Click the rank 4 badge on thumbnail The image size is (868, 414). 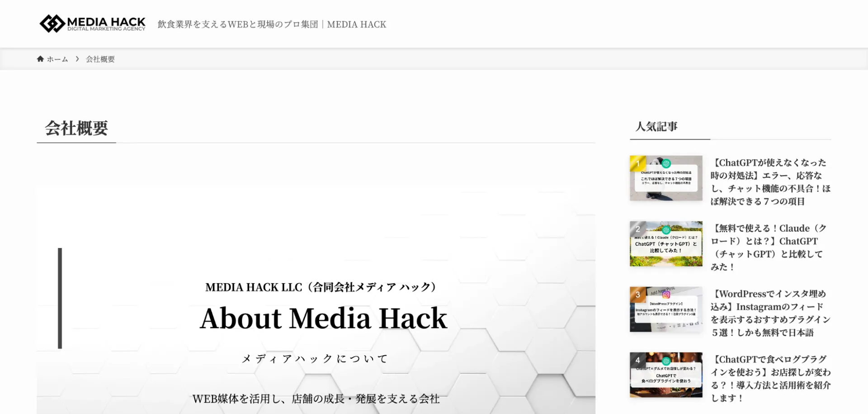(637, 360)
